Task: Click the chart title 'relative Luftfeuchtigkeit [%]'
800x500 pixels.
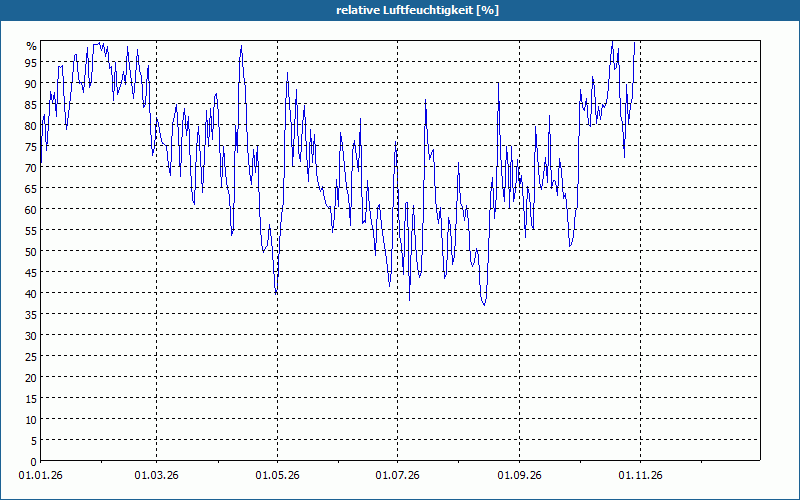Action: click(417, 10)
